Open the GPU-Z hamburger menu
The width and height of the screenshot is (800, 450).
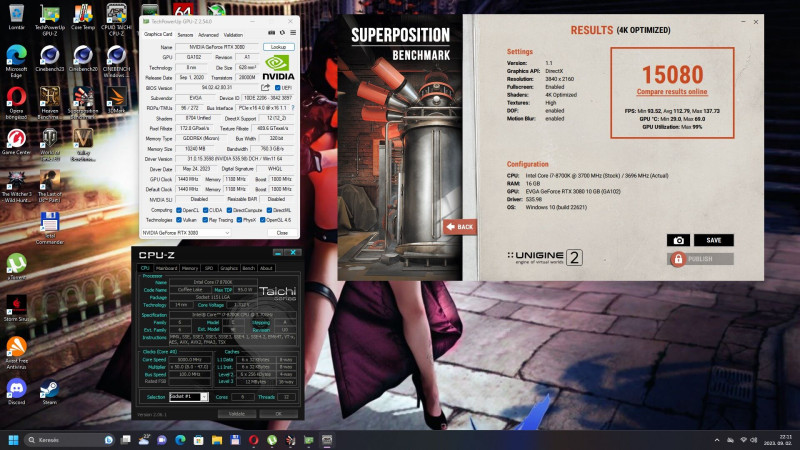click(293, 33)
